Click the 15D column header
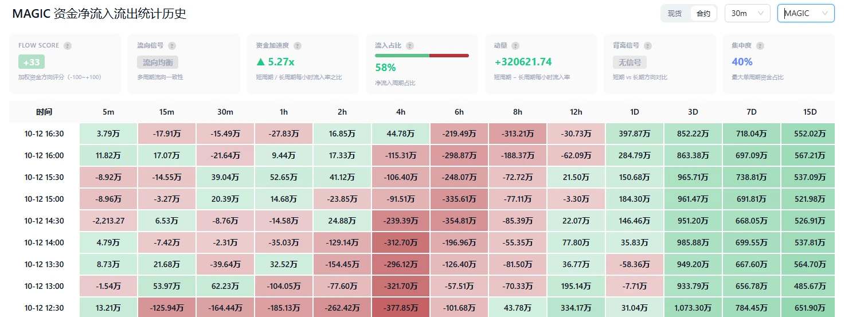 coord(808,112)
